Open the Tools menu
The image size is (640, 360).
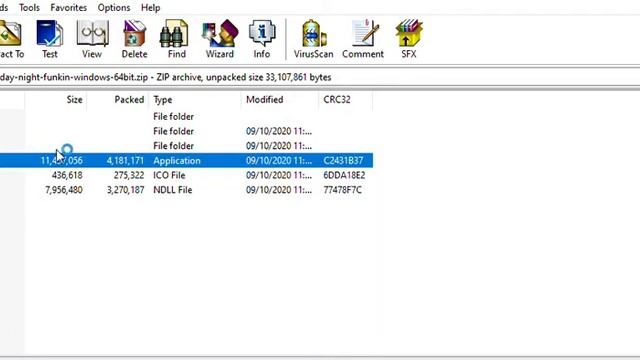(x=29, y=7)
